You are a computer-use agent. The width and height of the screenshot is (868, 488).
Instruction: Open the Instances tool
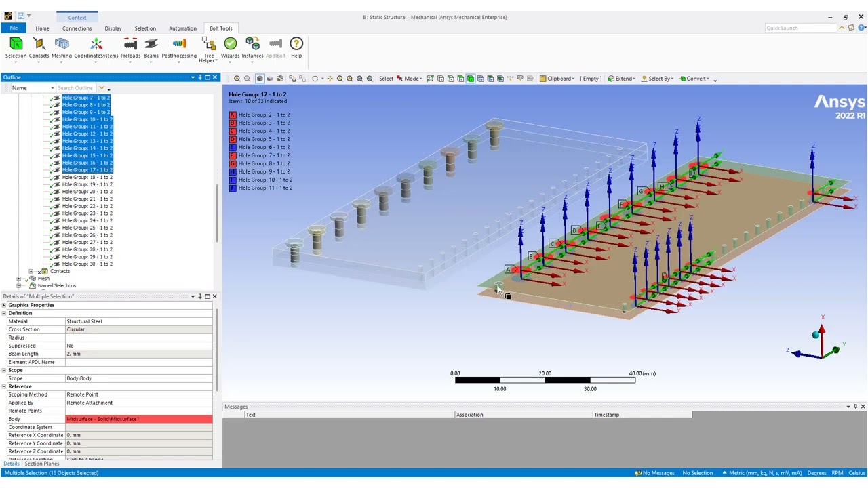(252, 48)
